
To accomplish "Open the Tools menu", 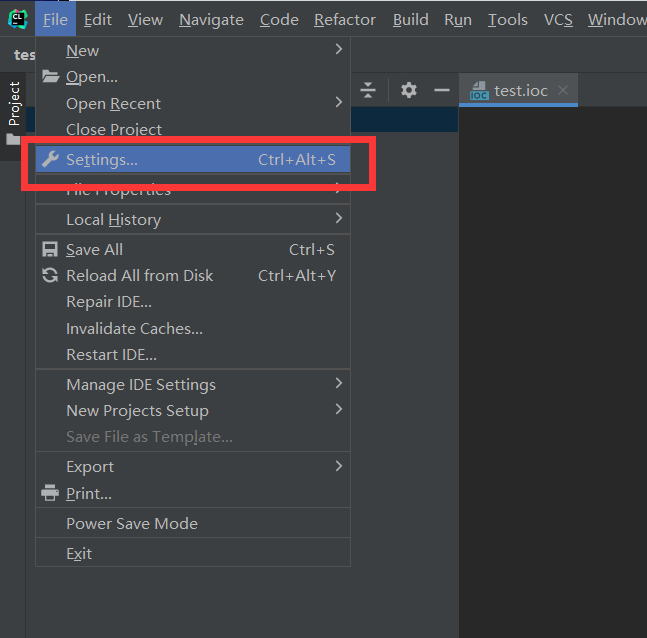I will pos(508,19).
